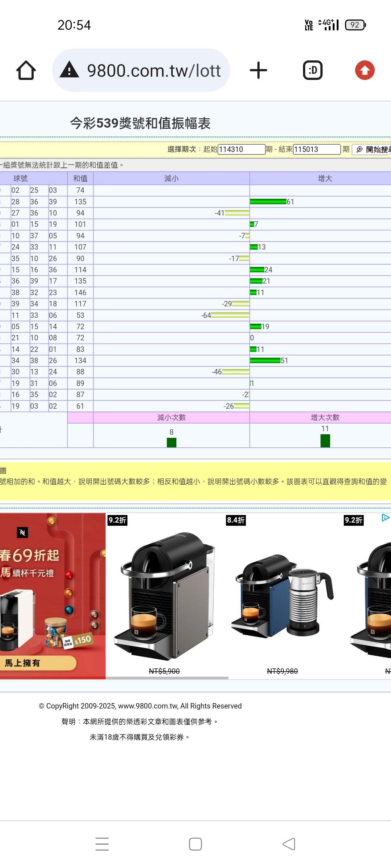391x868 pixels.
Task: Tap the AdChoices icon on the ad
Action: (x=385, y=518)
